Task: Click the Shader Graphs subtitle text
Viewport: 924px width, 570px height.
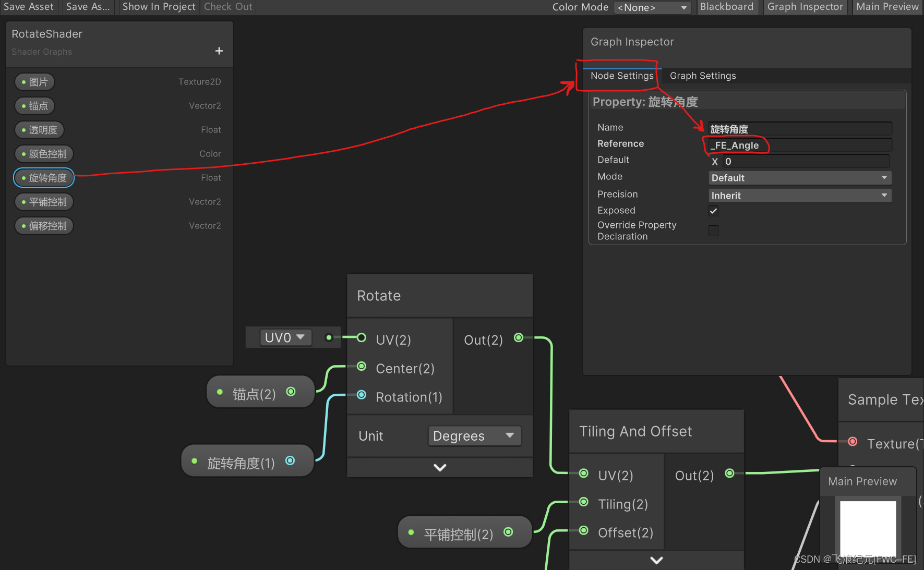Action: pyautogui.click(x=42, y=52)
